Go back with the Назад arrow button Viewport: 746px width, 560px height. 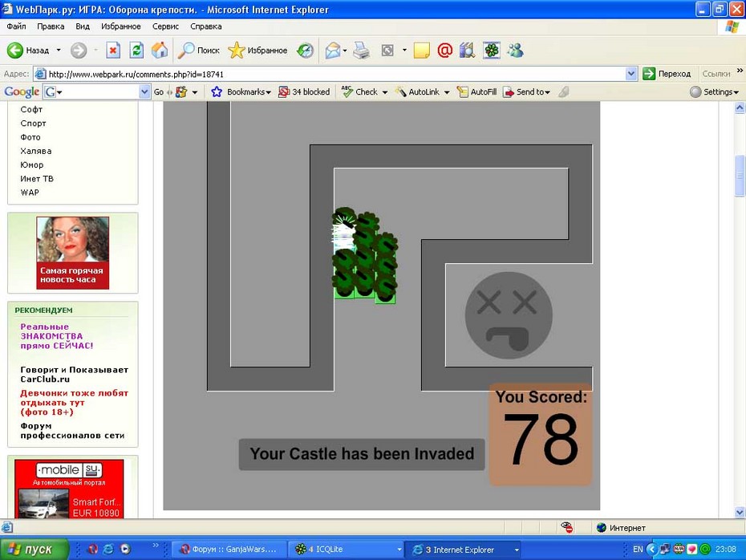point(27,50)
